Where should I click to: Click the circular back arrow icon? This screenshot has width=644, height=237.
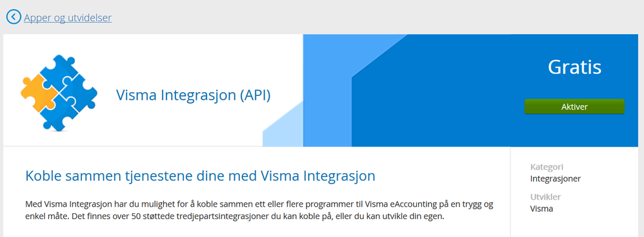coord(13,17)
